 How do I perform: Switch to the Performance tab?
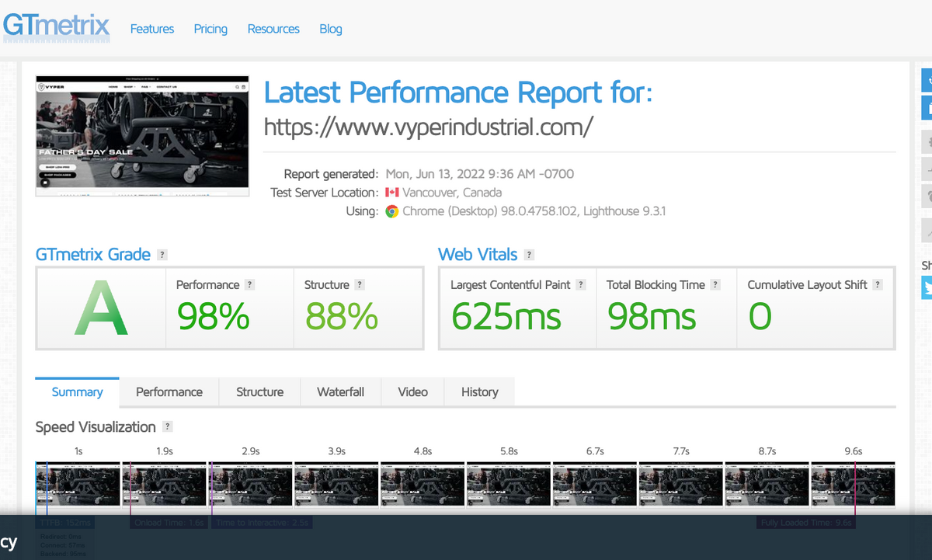click(x=169, y=392)
